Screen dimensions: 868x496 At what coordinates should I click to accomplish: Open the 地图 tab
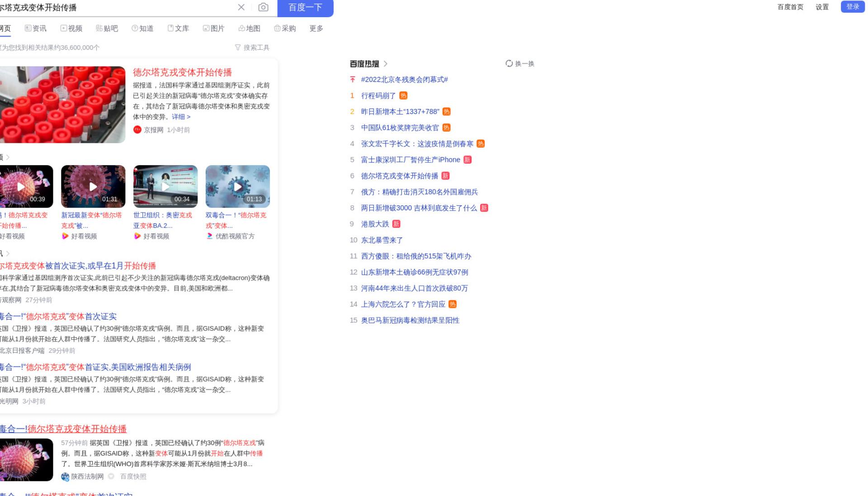250,28
